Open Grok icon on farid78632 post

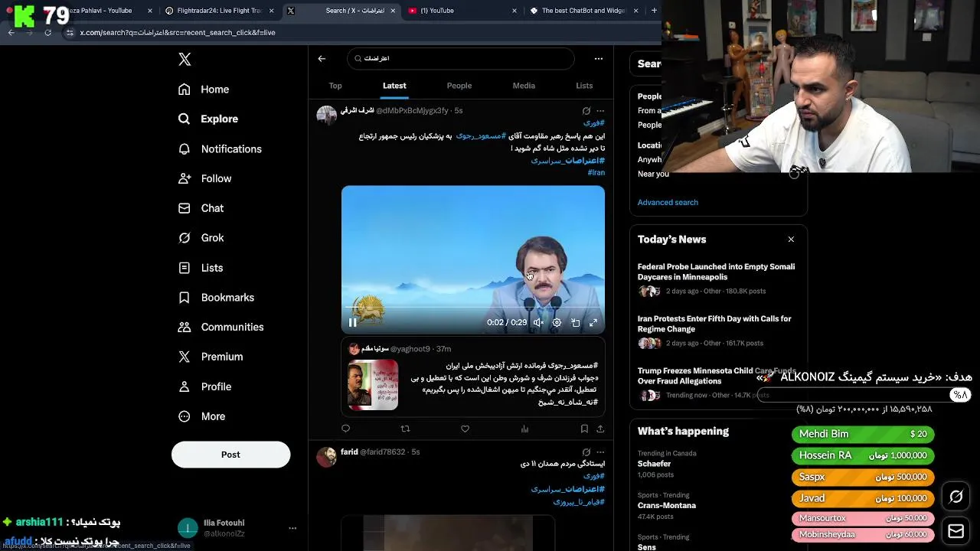(x=586, y=452)
